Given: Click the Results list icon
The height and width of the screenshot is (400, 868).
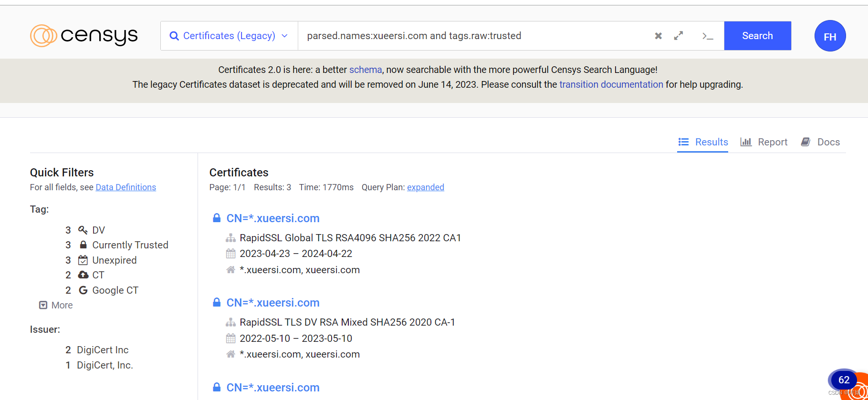Looking at the screenshot, I should [x=683, y=142].
